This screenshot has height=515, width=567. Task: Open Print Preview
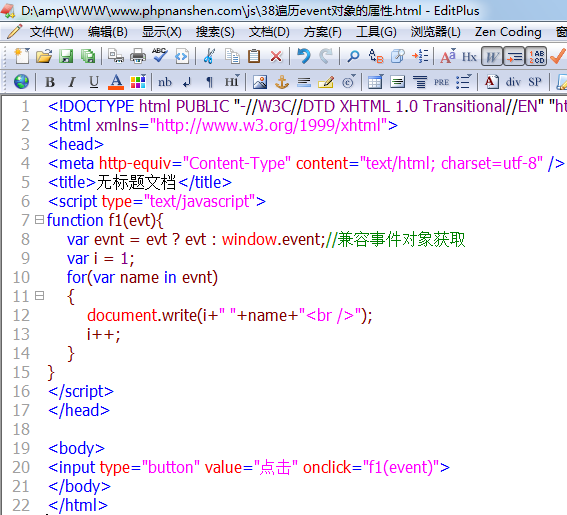coord(116,56)
